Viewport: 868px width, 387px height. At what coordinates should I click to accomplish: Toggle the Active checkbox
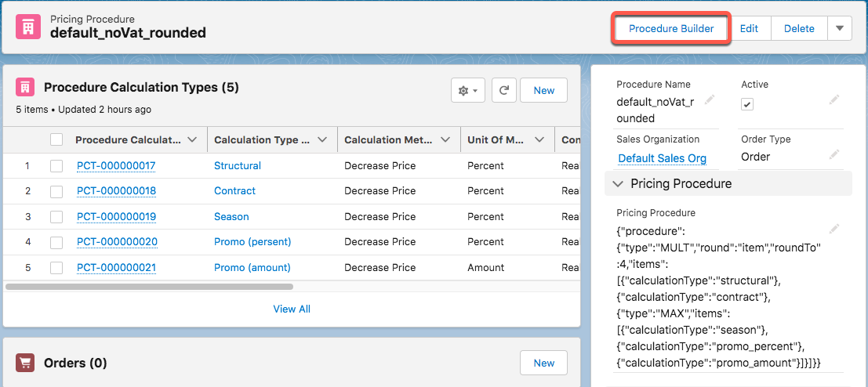[x=747, y=104]
